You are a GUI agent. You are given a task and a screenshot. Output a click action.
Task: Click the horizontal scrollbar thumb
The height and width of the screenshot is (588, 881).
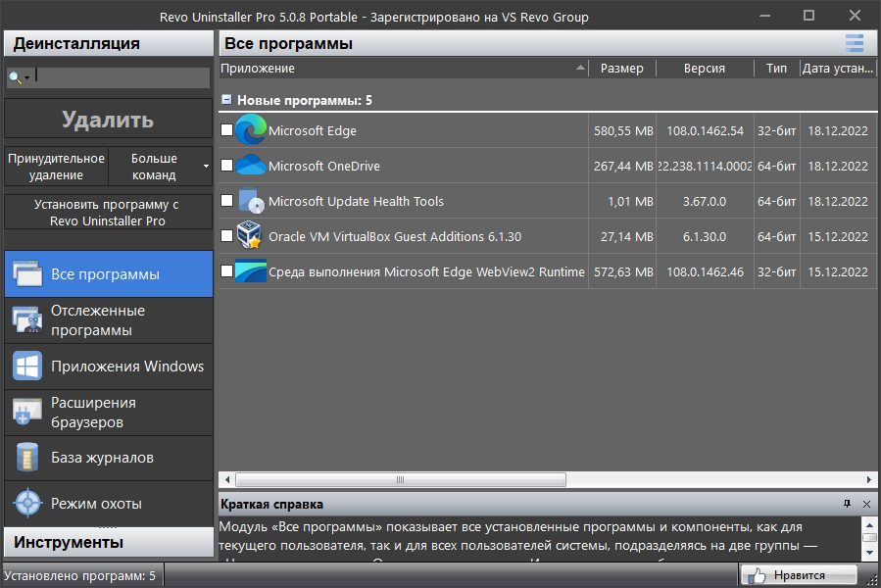tap(401, 479)
